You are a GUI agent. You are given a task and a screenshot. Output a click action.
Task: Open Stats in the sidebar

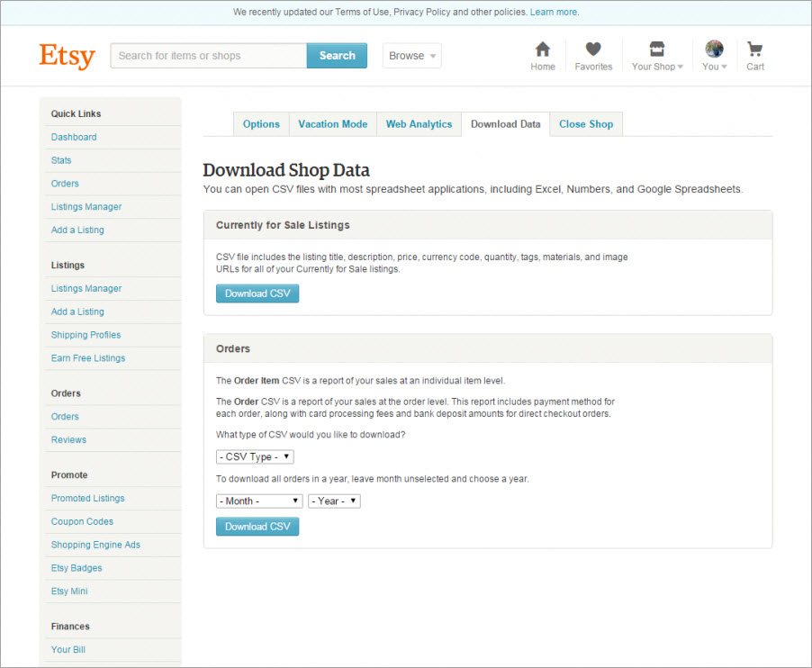click(x=61, y=160)
